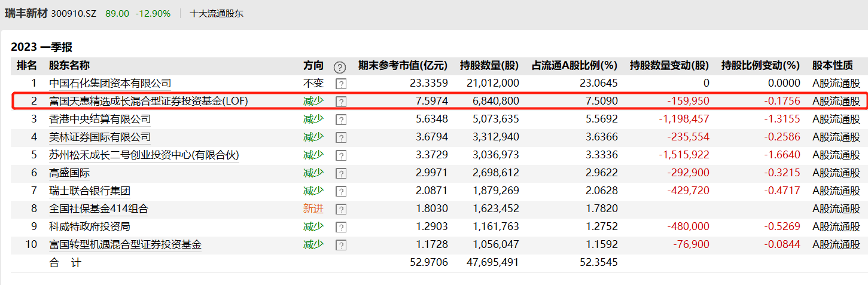Click the question-mark box for 香港中央结算有限公司 row

(x=341, y=119)
